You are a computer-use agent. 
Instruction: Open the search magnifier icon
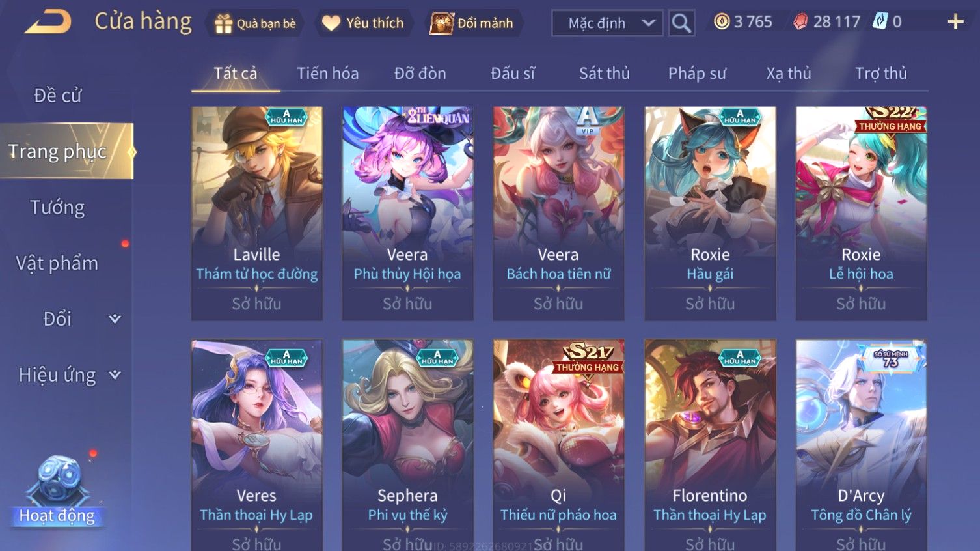click(x=681, y=23)
